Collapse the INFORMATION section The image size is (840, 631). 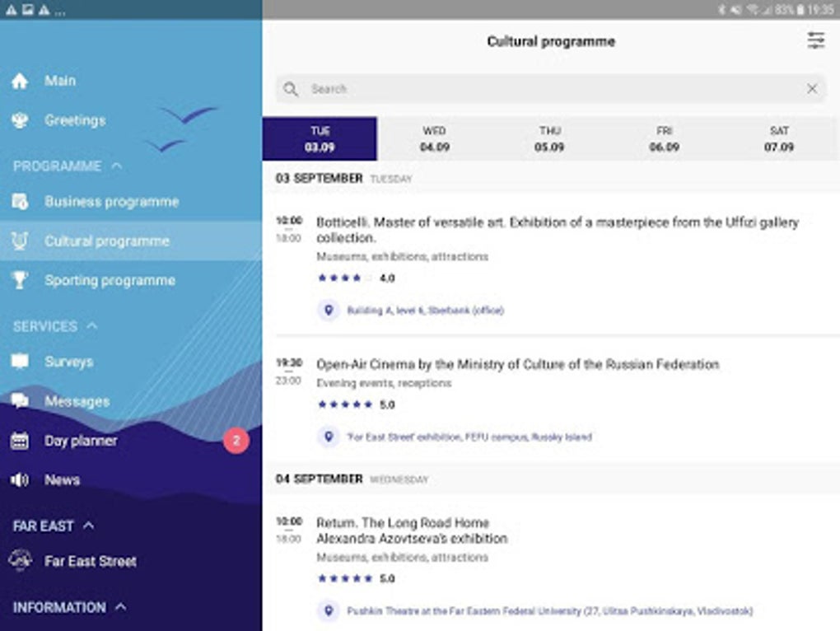click(x=120, y=608)
